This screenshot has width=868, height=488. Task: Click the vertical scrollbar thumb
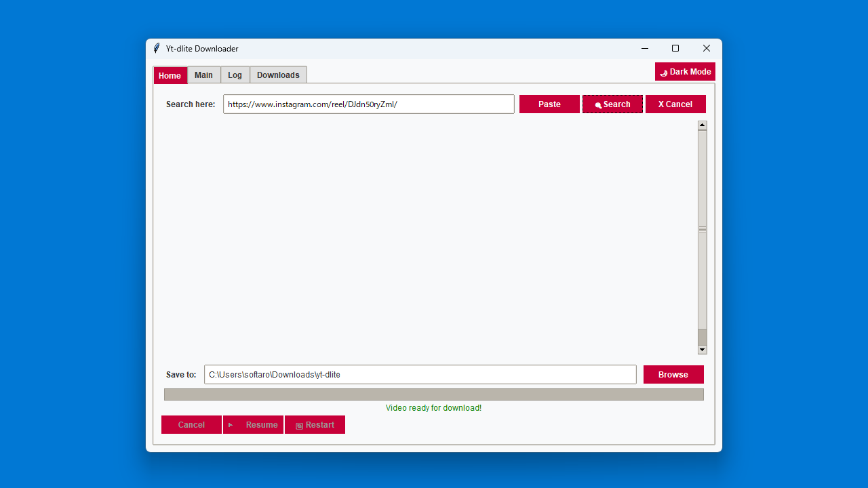703,230
